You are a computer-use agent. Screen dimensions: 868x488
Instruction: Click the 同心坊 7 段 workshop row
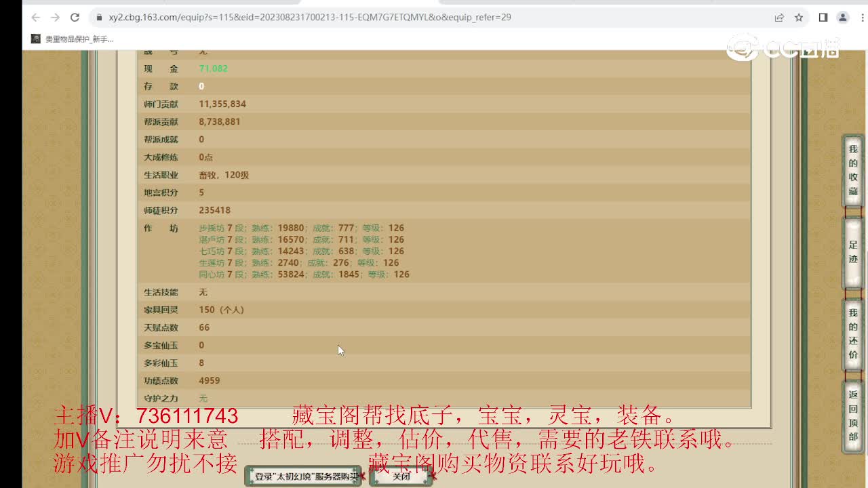click(x=304, y=274)
